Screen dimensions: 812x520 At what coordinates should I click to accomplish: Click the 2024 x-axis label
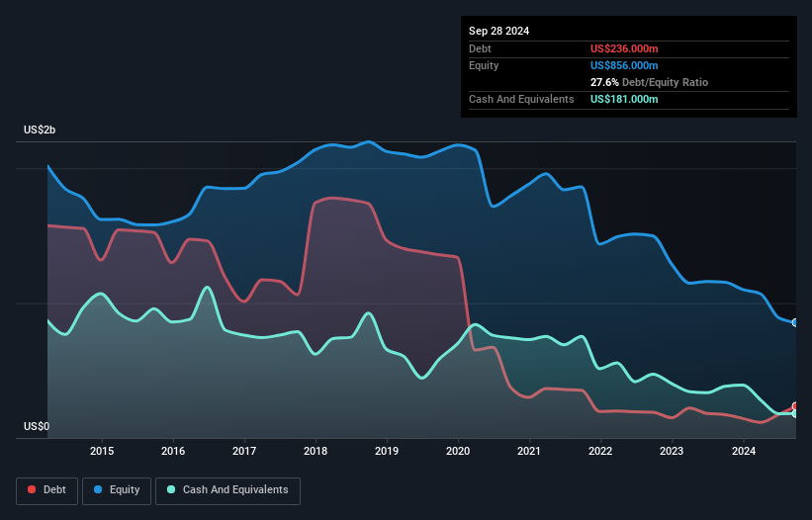[743, 451]
